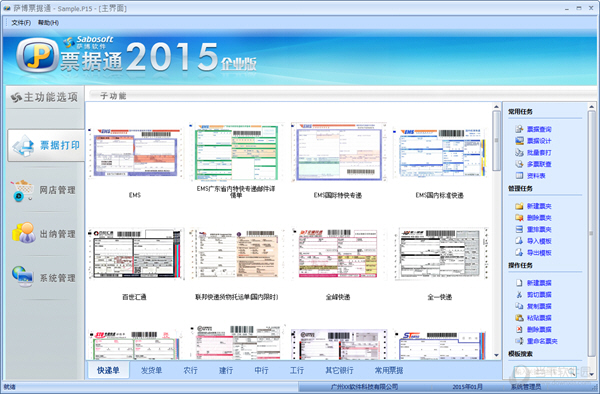Click the 新建票夹 folder icon
Image resolution: width=600 pixels, height=394 pixels.
[x=519, y=206]
